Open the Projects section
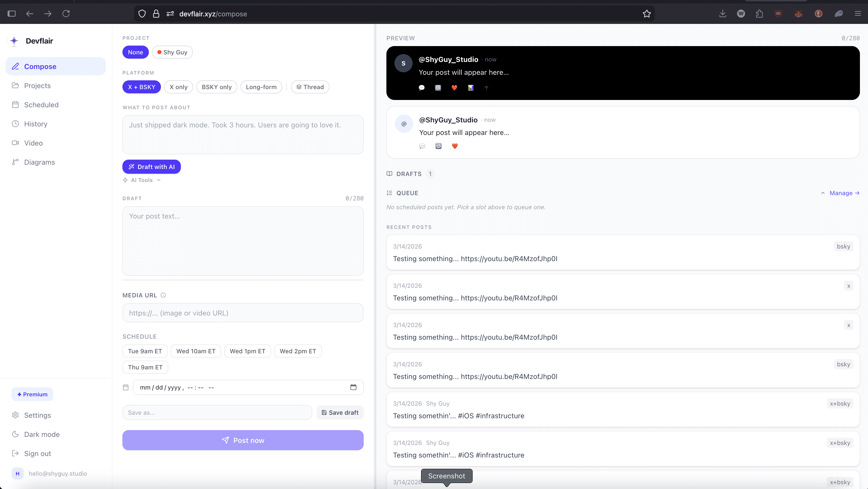Screen dimensions: 868x489 38,85
